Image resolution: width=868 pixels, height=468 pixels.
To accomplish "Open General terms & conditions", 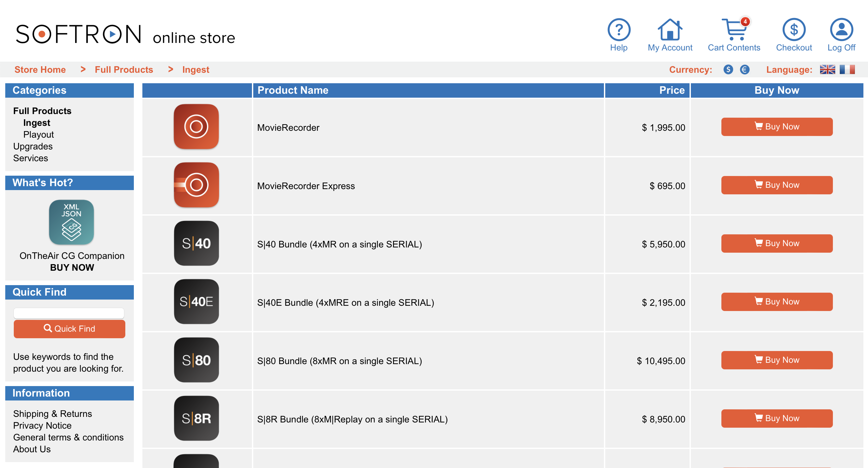I will point(69,437).
